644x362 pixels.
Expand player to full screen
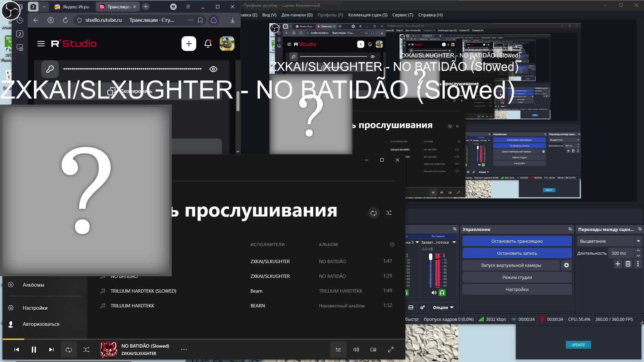[x=391, y=350]
